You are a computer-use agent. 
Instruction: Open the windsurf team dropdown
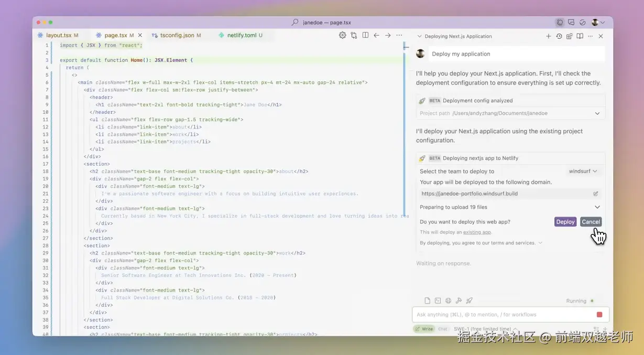[583, 171]
